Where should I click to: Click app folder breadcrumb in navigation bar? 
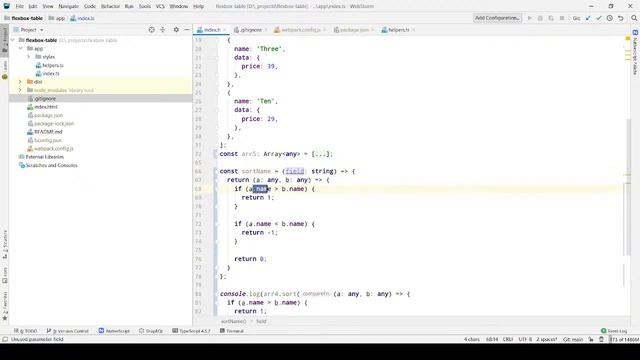pos(57,18)
